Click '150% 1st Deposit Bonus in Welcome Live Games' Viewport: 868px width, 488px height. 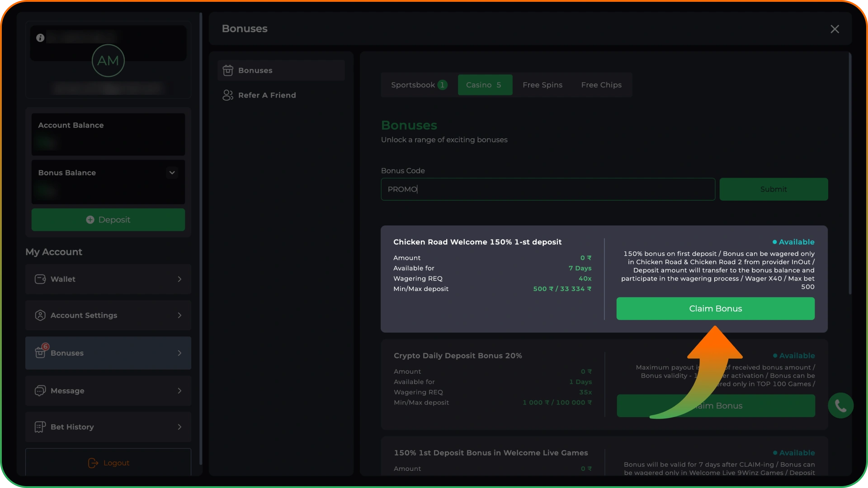(x=491, y=453)
